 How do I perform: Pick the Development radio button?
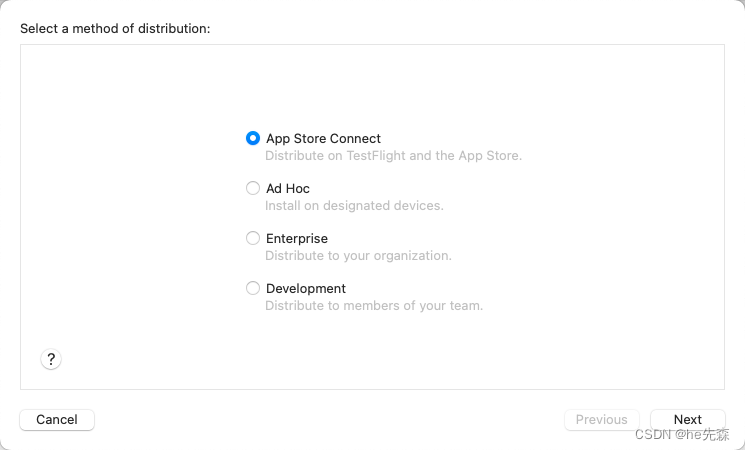point(253,288)
